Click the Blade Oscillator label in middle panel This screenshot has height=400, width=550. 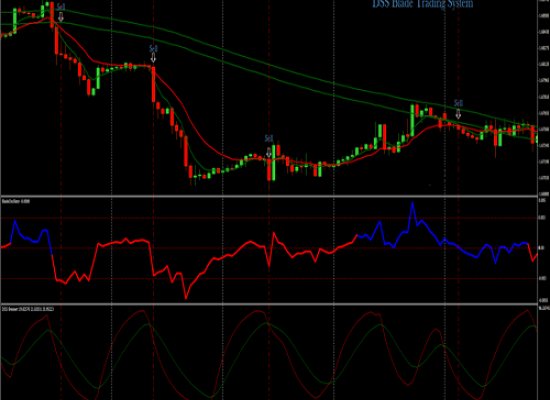[16, 201]
